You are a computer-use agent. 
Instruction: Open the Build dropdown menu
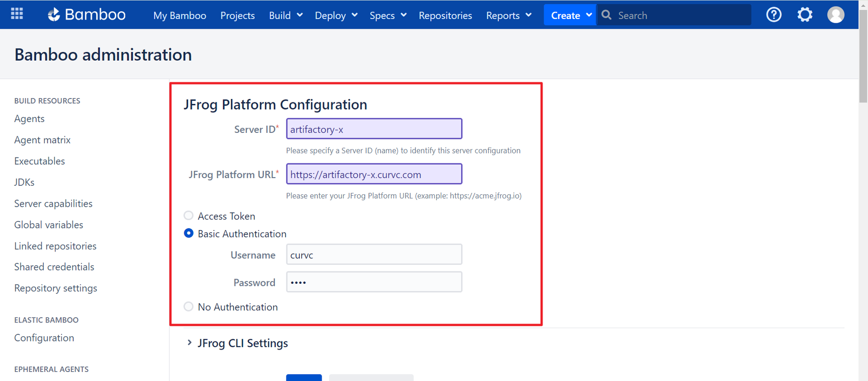[x=286, y=15]
